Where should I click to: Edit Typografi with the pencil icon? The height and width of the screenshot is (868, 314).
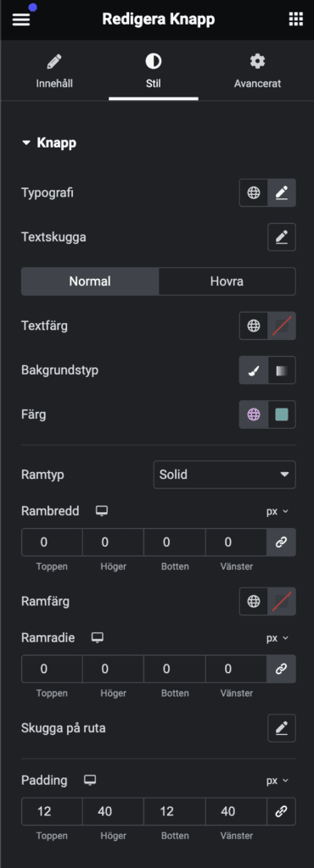pos(282,192)
